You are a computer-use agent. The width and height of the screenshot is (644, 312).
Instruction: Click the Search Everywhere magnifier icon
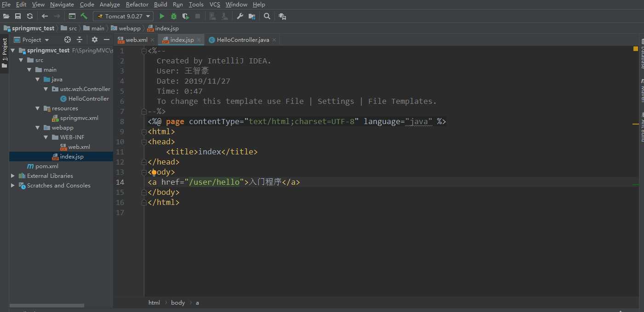267,16
